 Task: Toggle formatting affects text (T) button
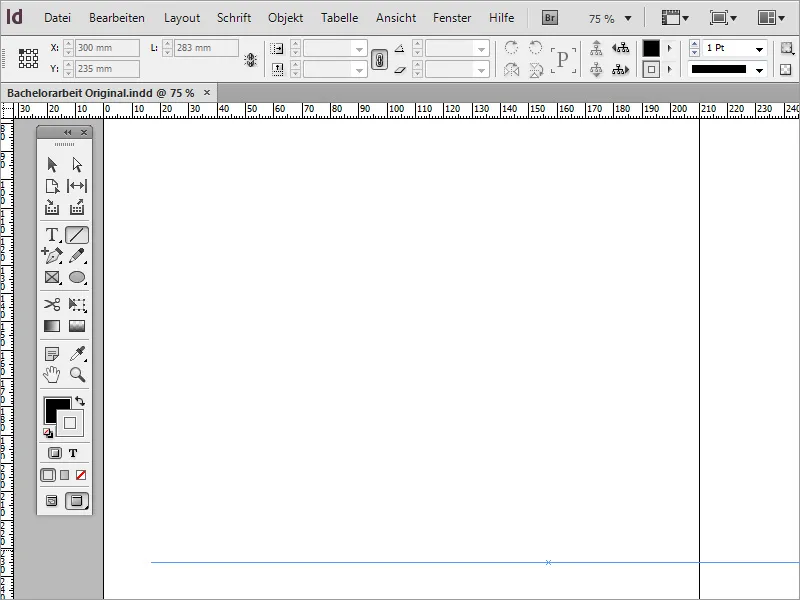73,453
